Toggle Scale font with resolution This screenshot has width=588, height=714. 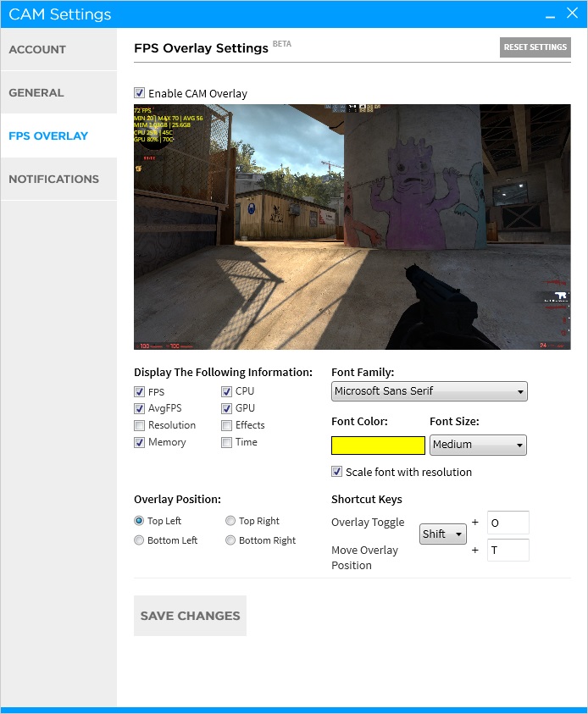pos(336,472)
